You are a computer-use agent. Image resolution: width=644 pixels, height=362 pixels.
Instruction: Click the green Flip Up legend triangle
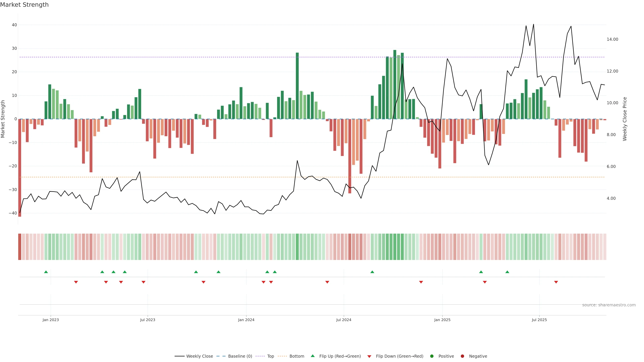(312, 356)
